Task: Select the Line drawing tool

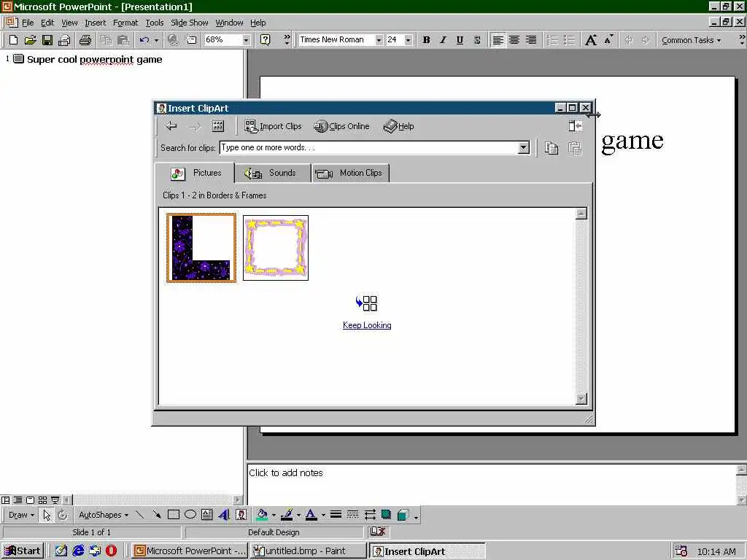Action: (x=139, y=515)
